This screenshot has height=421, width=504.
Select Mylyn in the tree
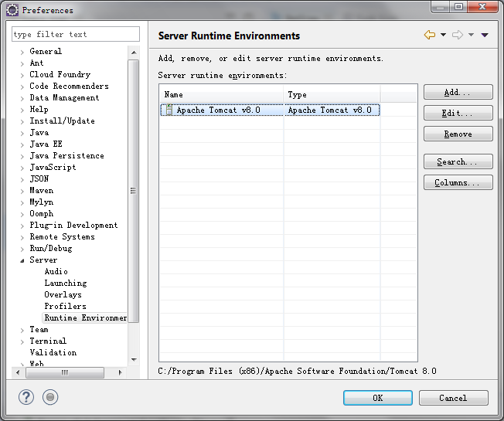click(42, 202)
